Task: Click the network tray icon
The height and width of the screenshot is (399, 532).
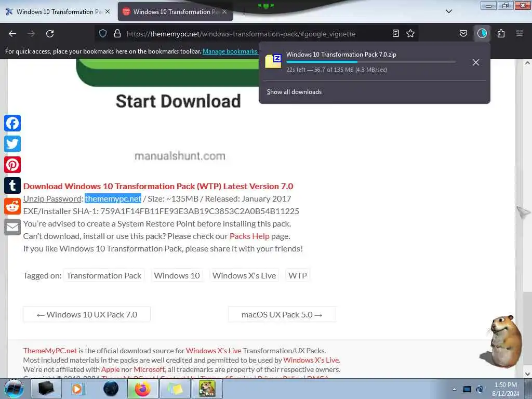Action: (x=467, y=389)
